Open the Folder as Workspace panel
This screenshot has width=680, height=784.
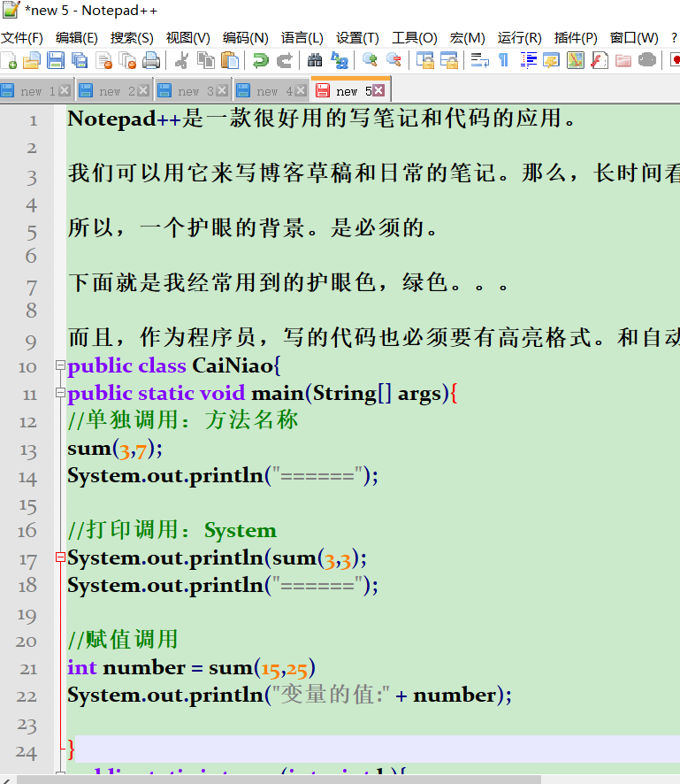pyautogui.click(x=623, y=60)
